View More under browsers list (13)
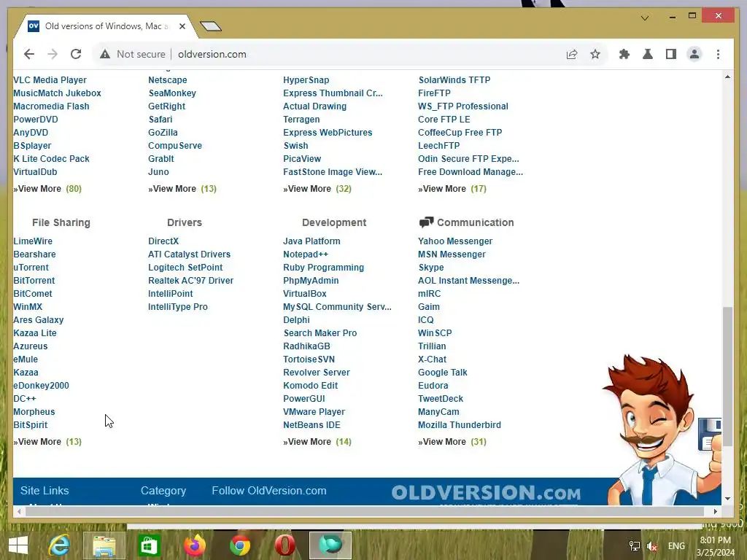 coord(182,189)
